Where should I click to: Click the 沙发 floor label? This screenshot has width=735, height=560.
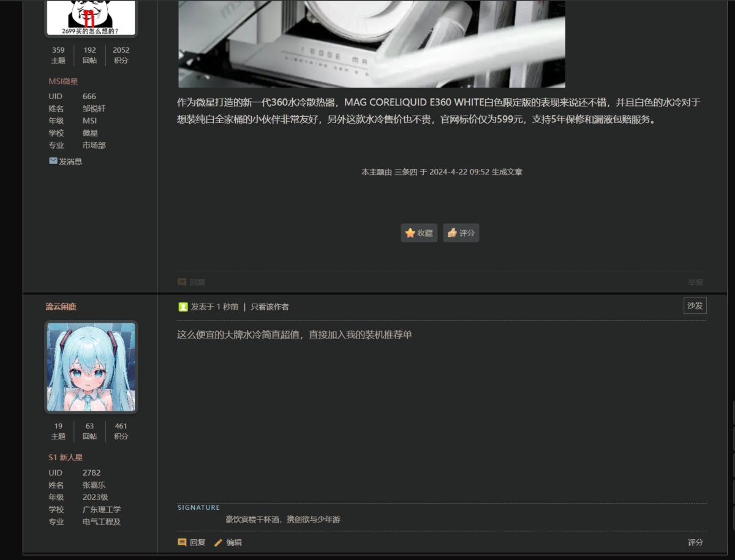point(695,305)
